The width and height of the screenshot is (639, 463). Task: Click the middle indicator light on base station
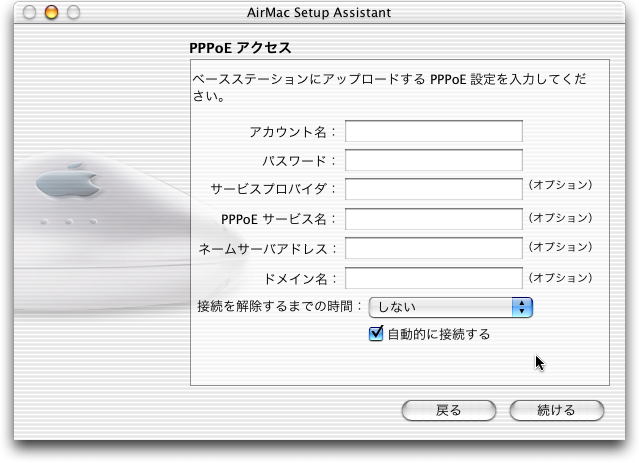click(69, 222)
